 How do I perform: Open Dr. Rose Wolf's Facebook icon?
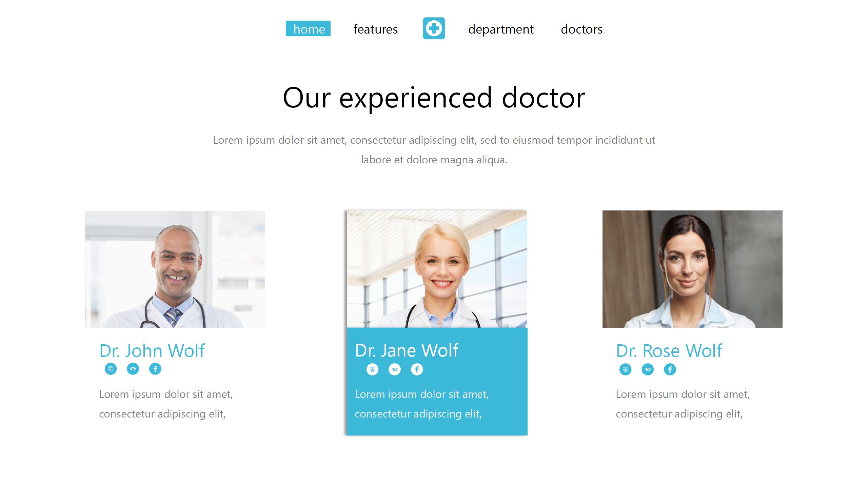pyautogui.click(x=670, y=369)
